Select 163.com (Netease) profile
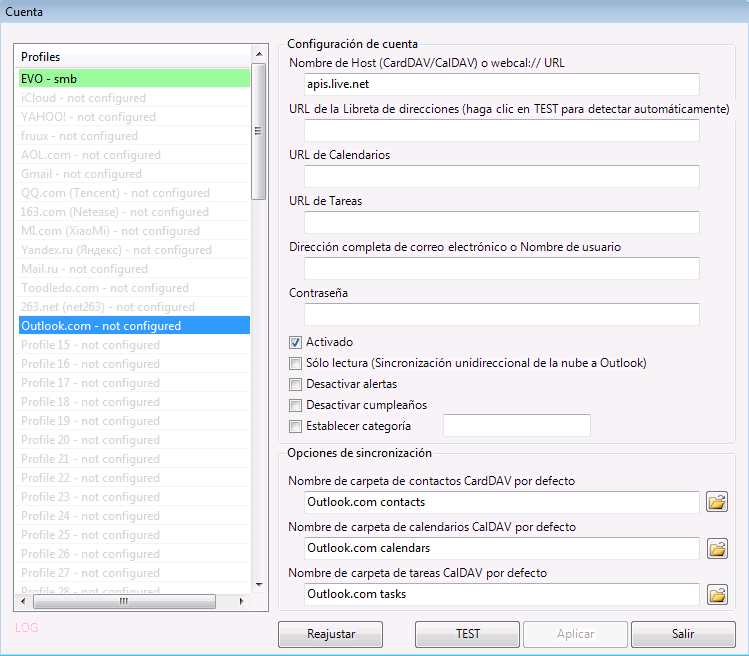This screenshot has width=749, height=656. (x=134, y=212)
